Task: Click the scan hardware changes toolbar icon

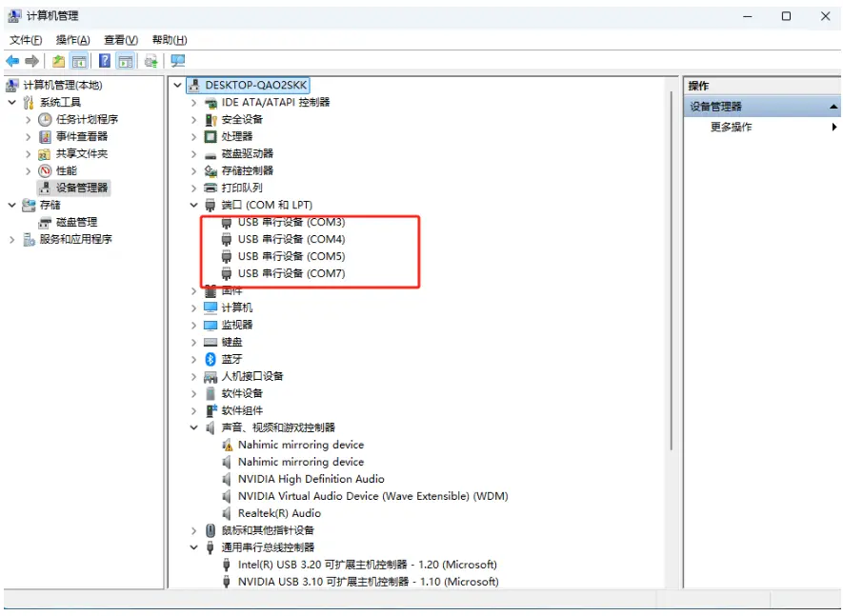Action: (x=151, y=61)
